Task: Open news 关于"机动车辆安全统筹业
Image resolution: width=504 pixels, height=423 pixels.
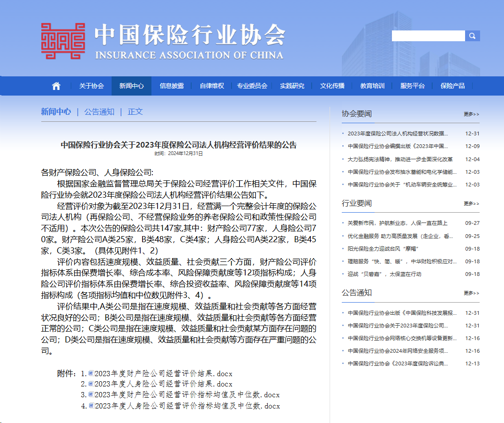Action: [x=402, y=185]
